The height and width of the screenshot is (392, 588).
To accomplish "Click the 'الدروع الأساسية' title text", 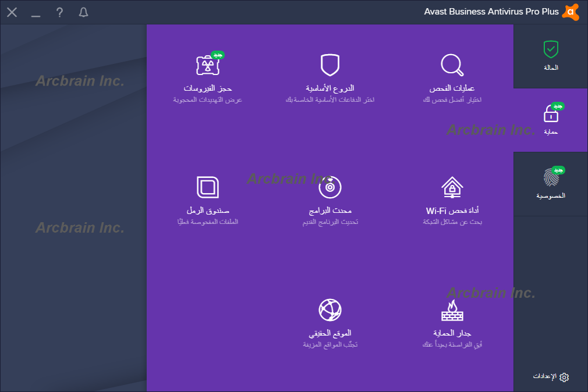I will click(x=330, y=88).
